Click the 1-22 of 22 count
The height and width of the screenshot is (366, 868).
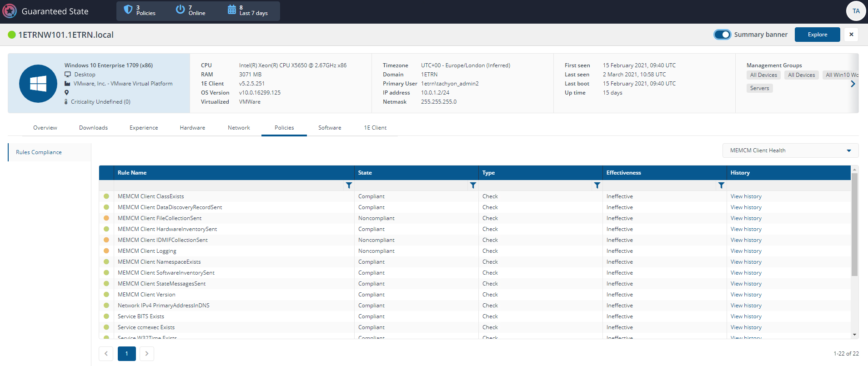(x=846, y=354)
